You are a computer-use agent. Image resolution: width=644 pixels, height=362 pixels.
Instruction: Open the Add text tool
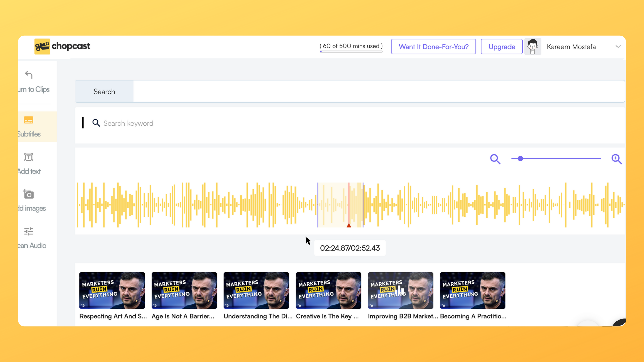29,157
